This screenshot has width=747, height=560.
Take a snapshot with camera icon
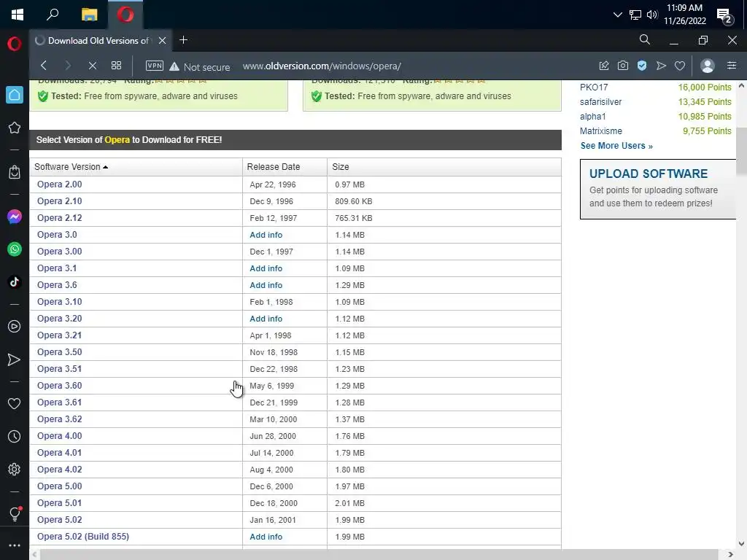623,66
